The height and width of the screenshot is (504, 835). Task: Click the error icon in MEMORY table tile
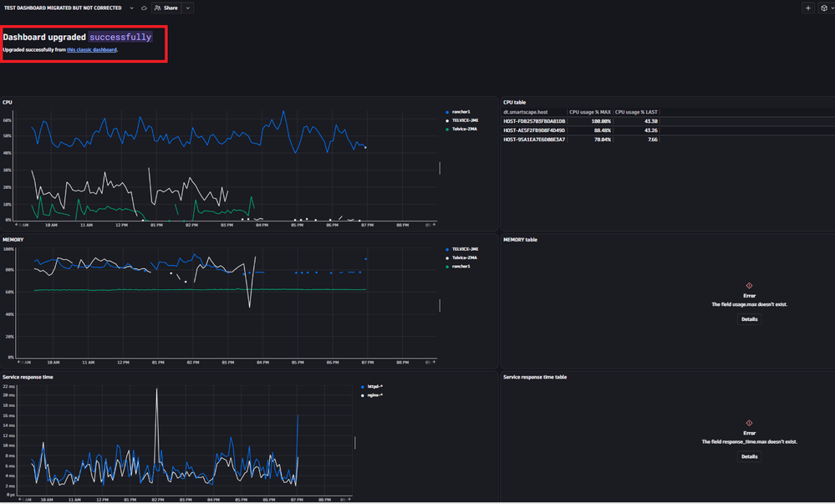point(749,286)
